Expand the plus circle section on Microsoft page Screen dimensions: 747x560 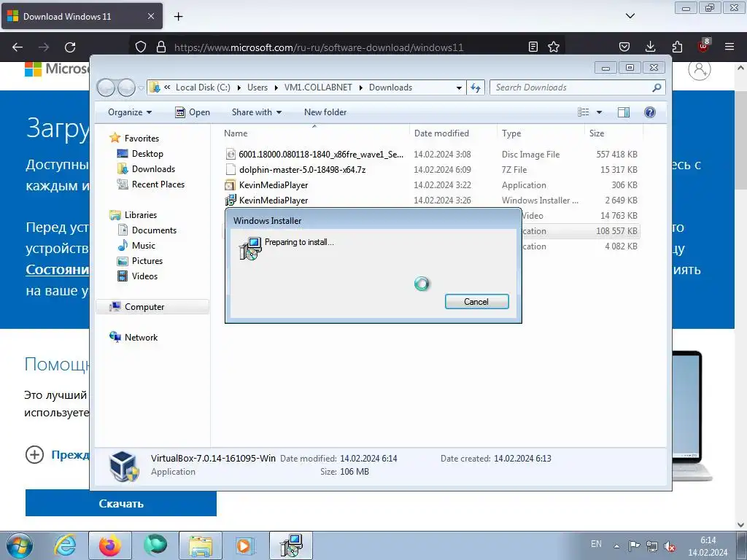[x=34, y=455]
